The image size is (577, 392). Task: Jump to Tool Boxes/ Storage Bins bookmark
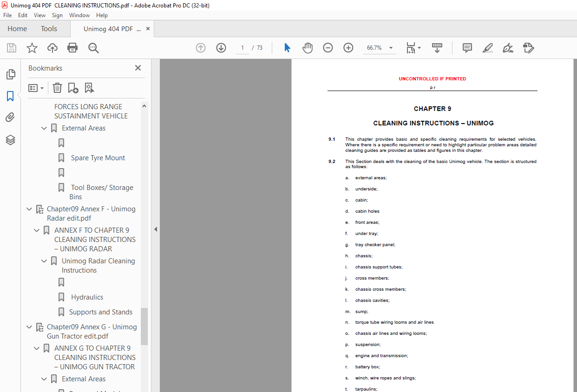click(x=101, y=192)
